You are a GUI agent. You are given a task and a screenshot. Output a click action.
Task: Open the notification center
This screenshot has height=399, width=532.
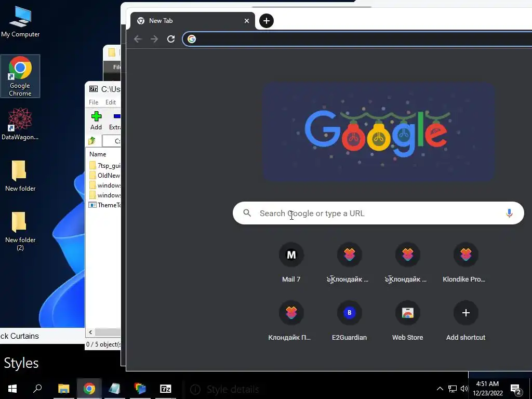coord(516,389)
